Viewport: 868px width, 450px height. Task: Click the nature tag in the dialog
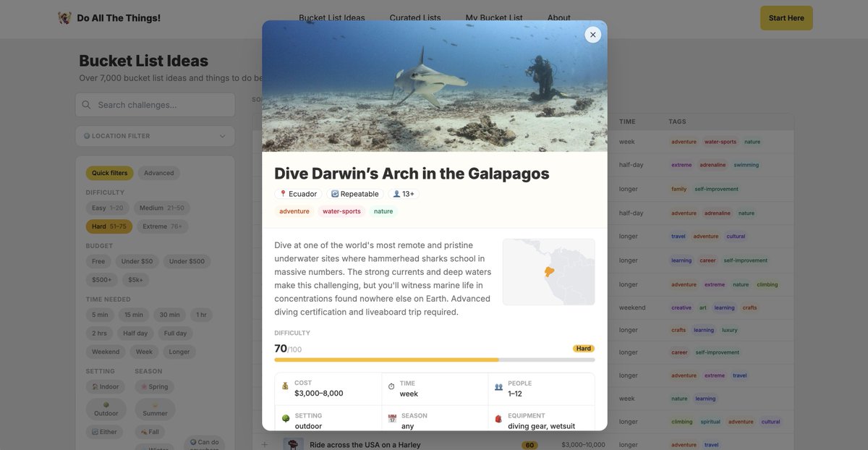pos(383,211)
